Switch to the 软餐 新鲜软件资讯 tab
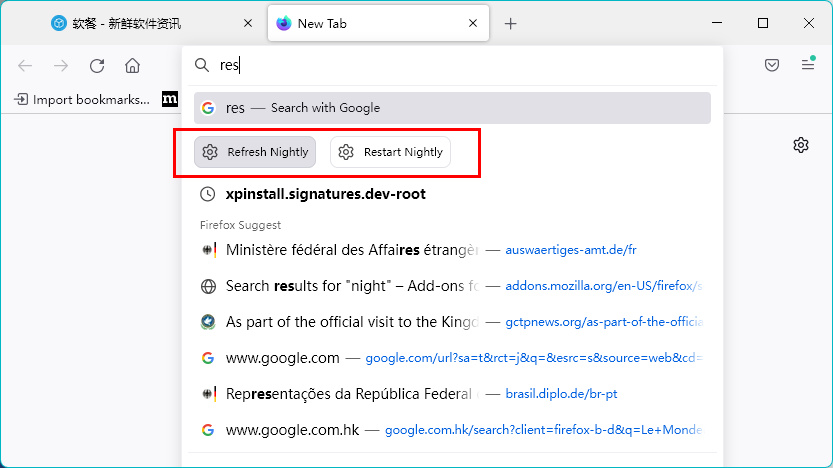 [x=140, y=24]
